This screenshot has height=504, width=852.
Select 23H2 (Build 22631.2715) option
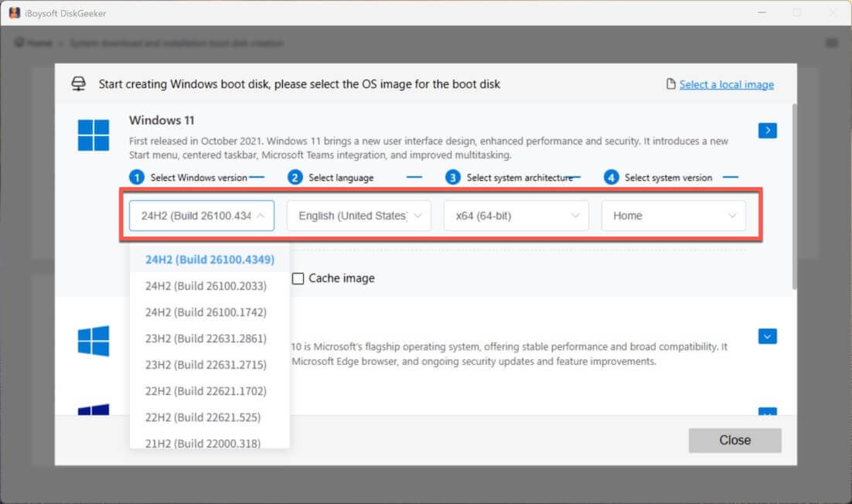(x=210, y=364)
